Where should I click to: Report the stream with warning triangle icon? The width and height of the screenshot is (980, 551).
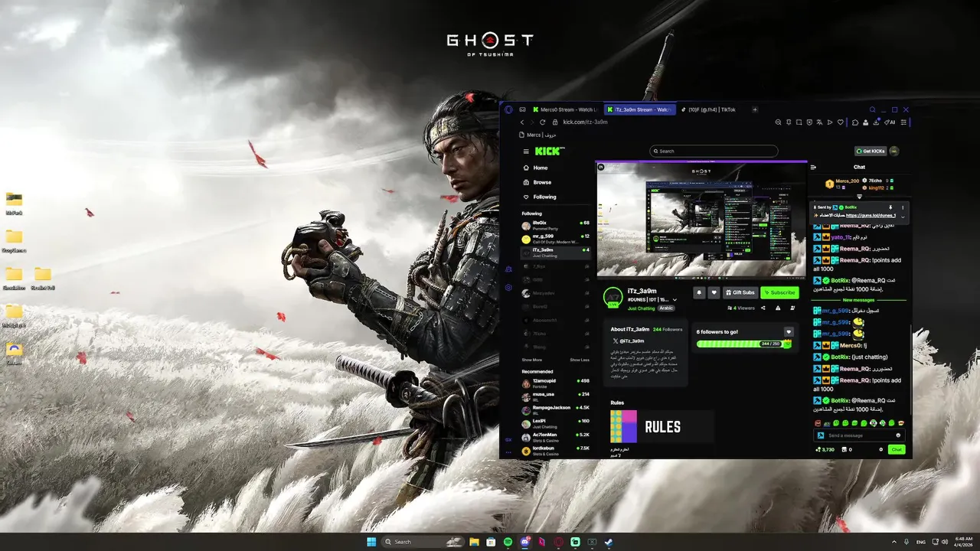coord(778,308)
